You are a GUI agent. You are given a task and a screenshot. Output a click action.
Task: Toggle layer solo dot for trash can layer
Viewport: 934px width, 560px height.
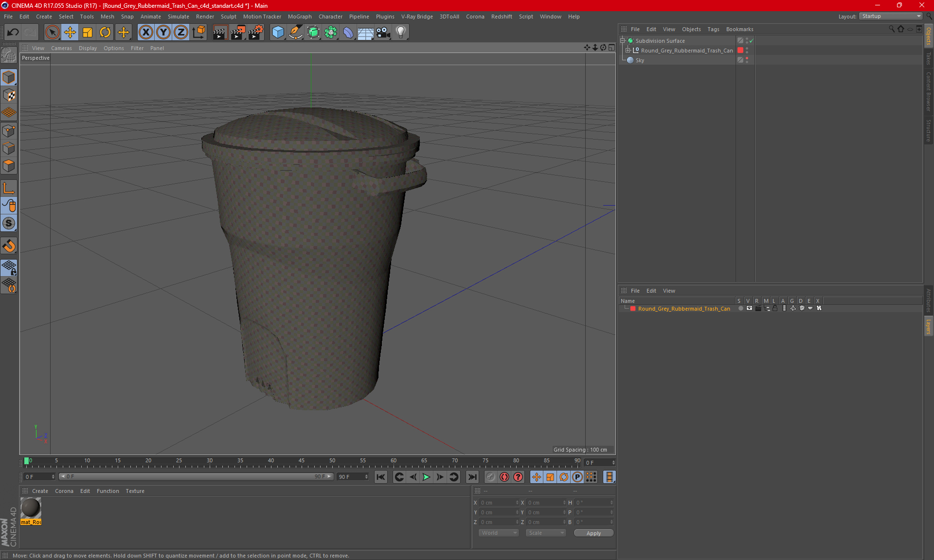[x=740, y=308]
